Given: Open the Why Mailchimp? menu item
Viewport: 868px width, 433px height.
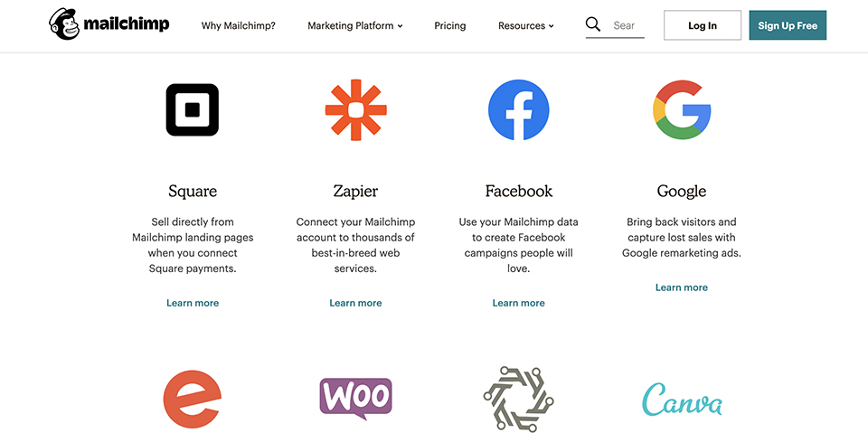Looking at the screenshot, I should [239, 26].
